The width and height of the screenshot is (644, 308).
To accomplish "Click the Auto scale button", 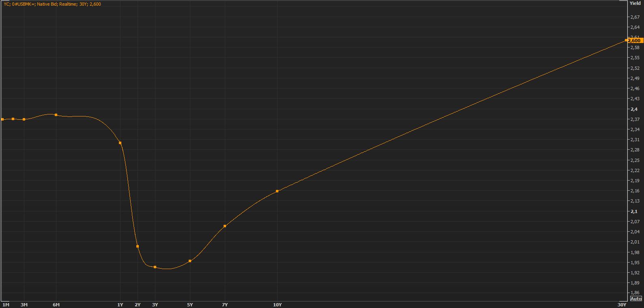I will coord(636,298).
